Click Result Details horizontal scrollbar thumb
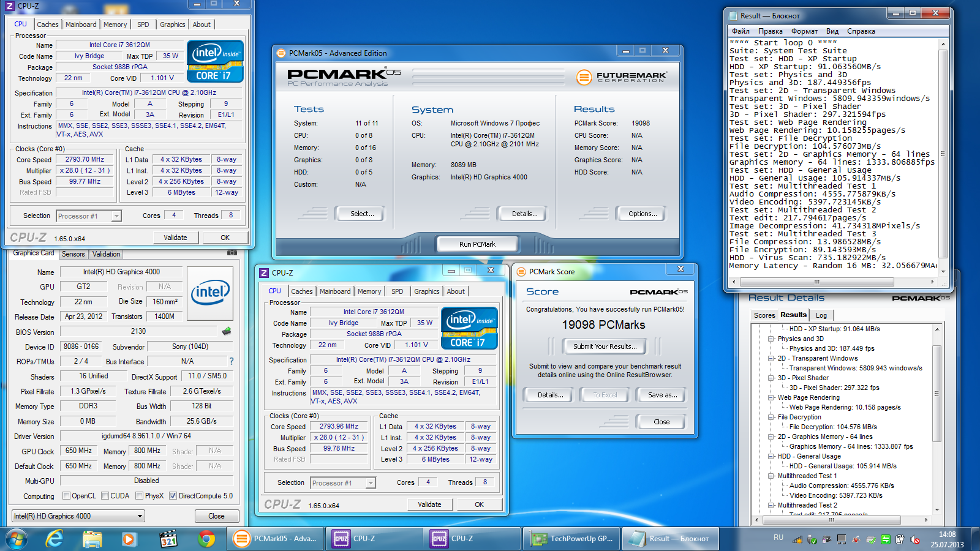Image resolution: width=980 pixels, height=551 pixels. 831,520
